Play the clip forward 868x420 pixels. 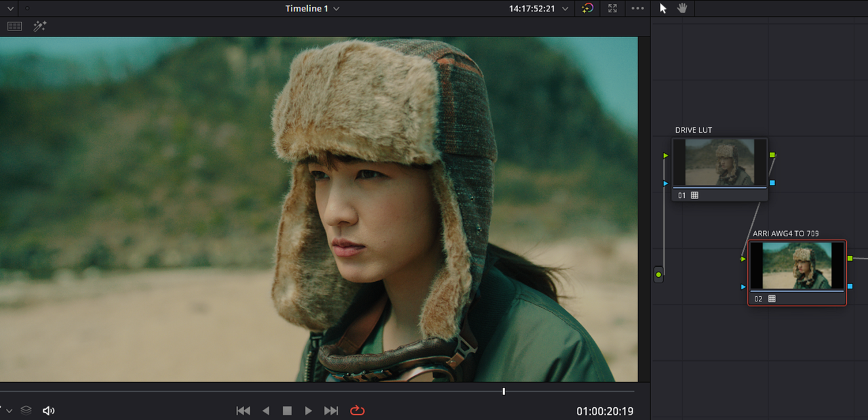coord(309,411)
